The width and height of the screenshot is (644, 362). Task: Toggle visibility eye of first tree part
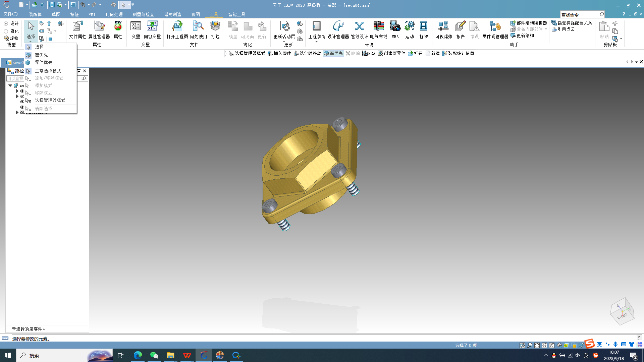[22, 91]
